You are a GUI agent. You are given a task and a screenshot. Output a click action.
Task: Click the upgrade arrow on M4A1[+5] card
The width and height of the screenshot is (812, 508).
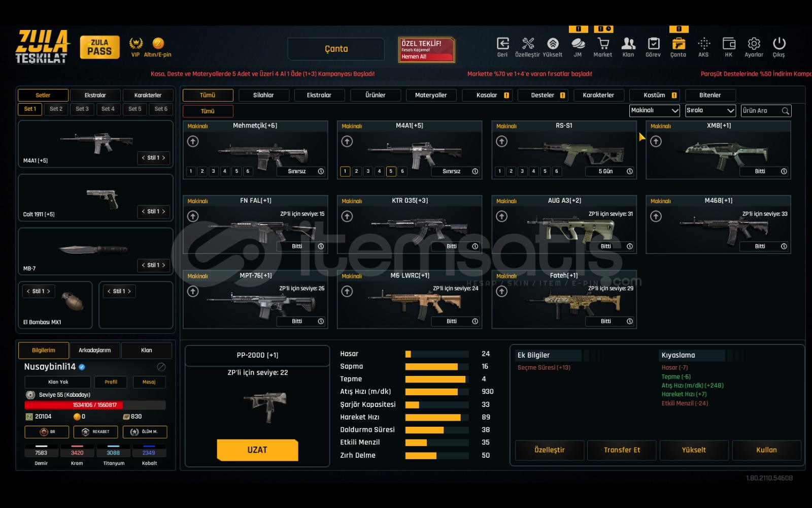(347, 141)
